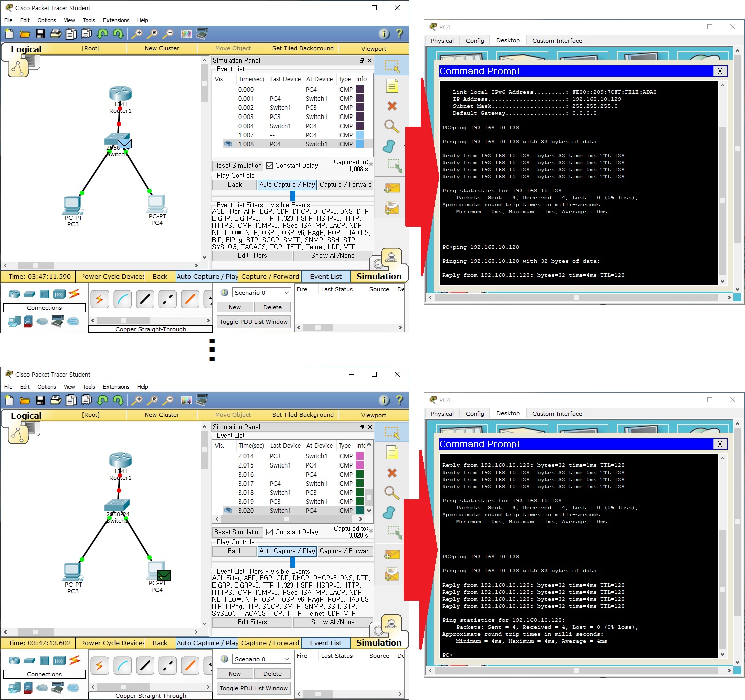Open Custom Interface tab in lower PC4 window
Image resolution: width=745 pixels, height=700 pixels.
557,414
